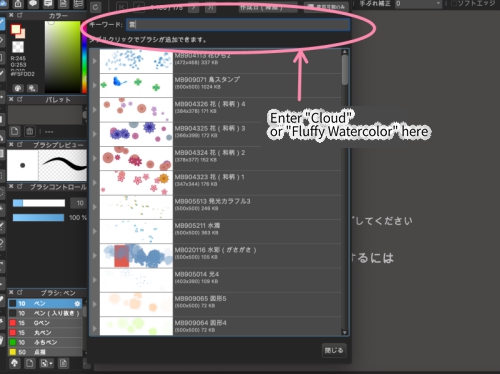Select the transparent color swatch
500x374 pixels.
[18, 47]
